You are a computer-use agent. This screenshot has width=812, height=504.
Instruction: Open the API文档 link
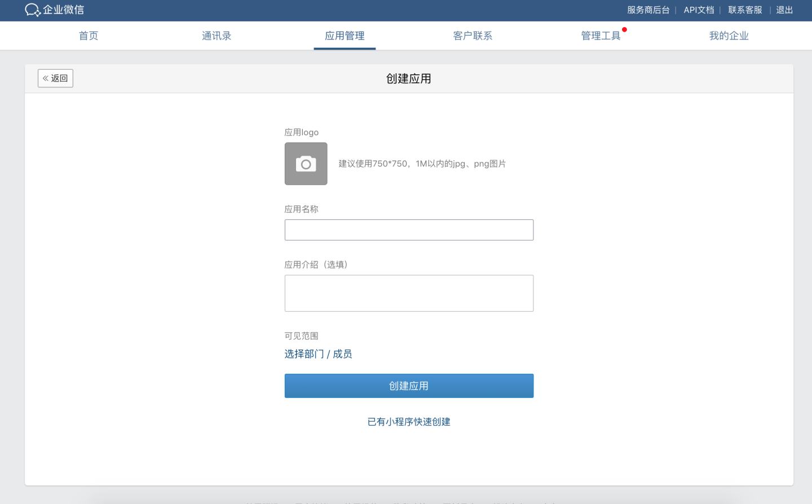699,10
